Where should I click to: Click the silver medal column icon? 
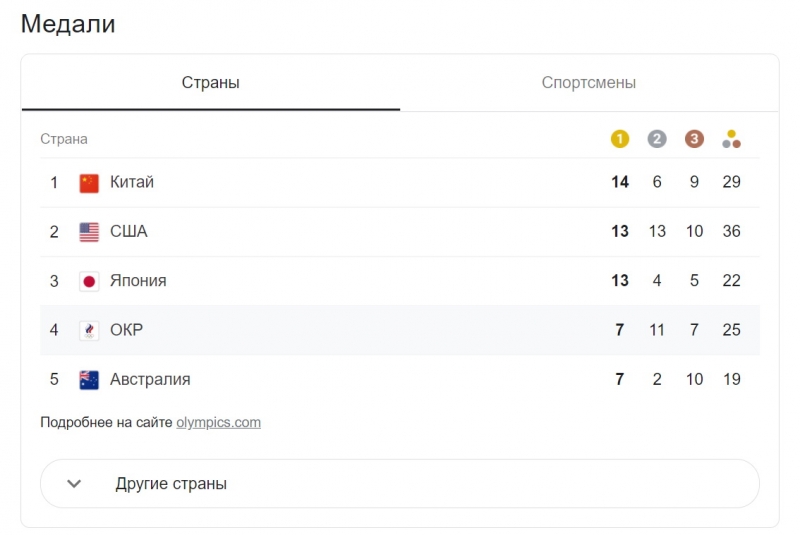657,139
